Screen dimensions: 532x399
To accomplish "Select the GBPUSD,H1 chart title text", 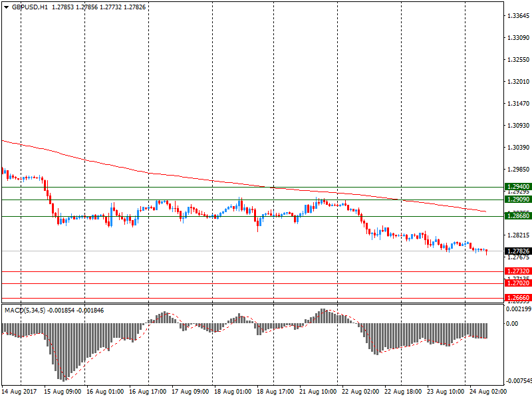I will click(x=30, y=7).
